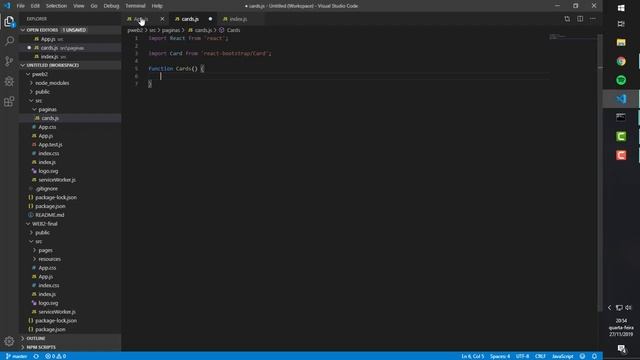Collapse the paginas folder
This screenshot has width=640, height=360.
pos(35,109)
